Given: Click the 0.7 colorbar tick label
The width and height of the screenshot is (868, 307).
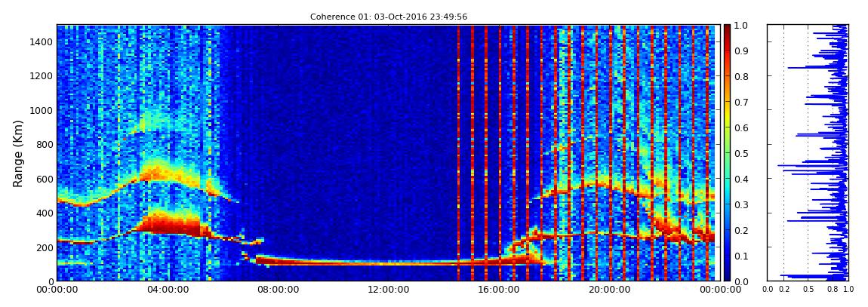Looking at the screenshot, I should [740, 103].
